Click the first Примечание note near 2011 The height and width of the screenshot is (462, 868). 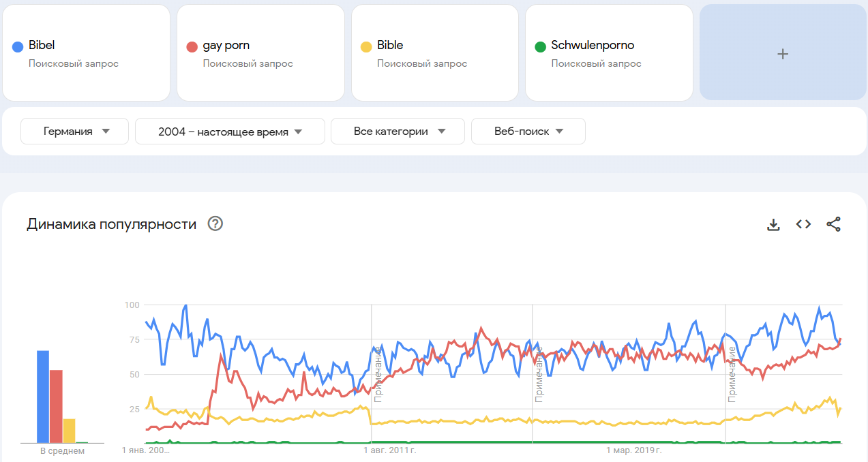pos(377,374)
